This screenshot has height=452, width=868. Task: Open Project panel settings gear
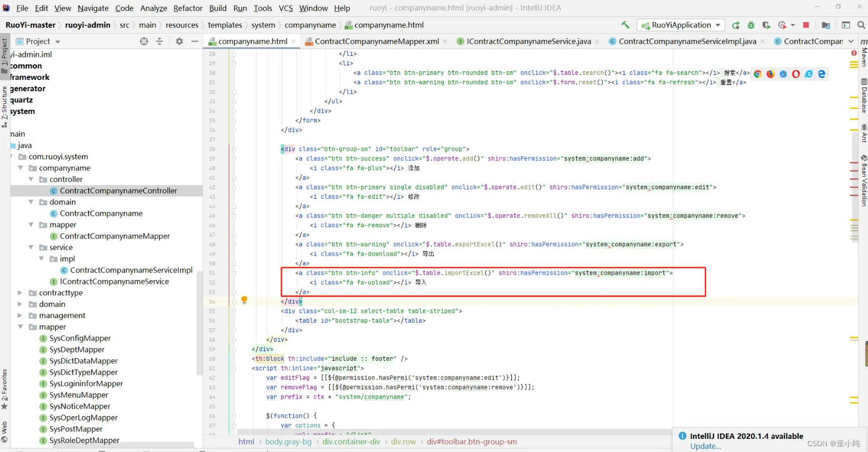click(179, 41)
